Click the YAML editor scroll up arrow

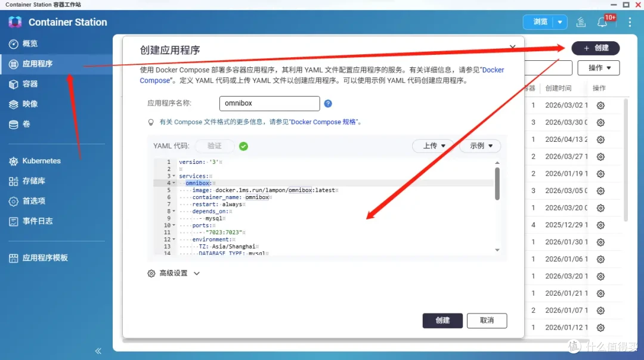click(x=497, y=163)
